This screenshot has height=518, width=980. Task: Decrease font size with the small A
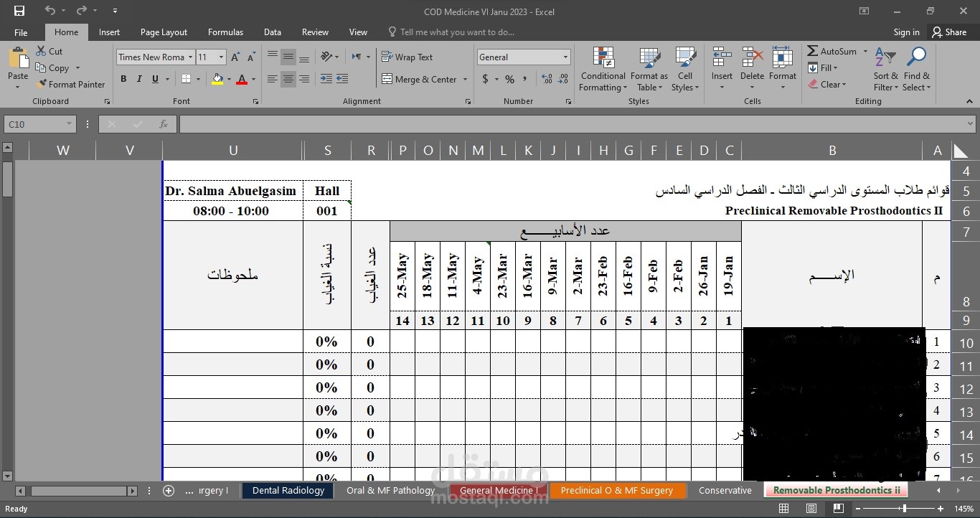click(x=251, y=57)
